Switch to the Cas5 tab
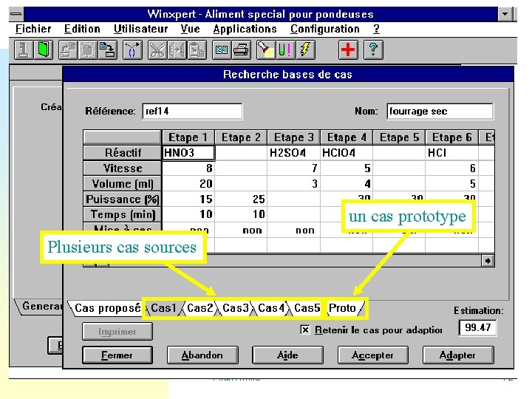This screenshot has height=399, width=532. [x=307, y=308]
